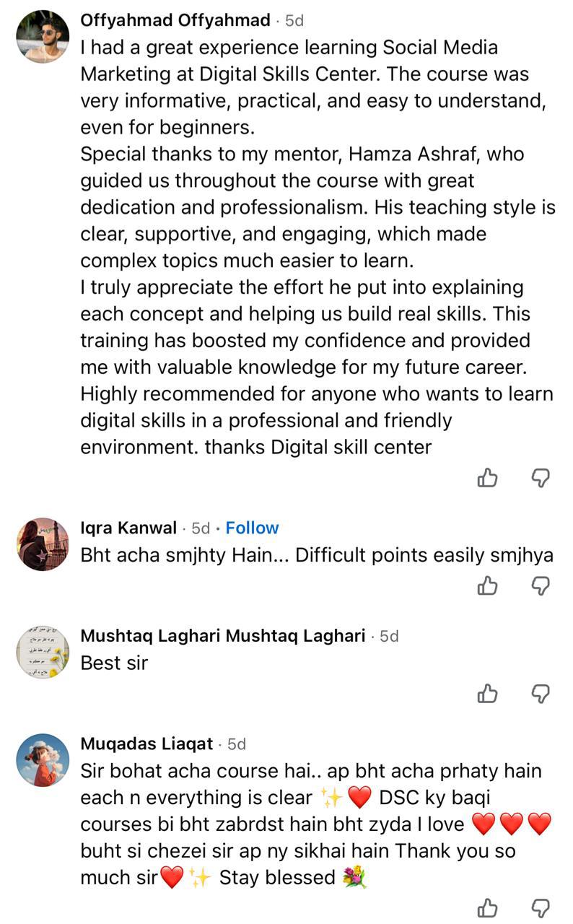Image resolution: width=573 pixels, height=924 pixels.
Task: Like Offyahmad Offyahmad's comment
Action: pyautogui.click(x=488, y=477)
